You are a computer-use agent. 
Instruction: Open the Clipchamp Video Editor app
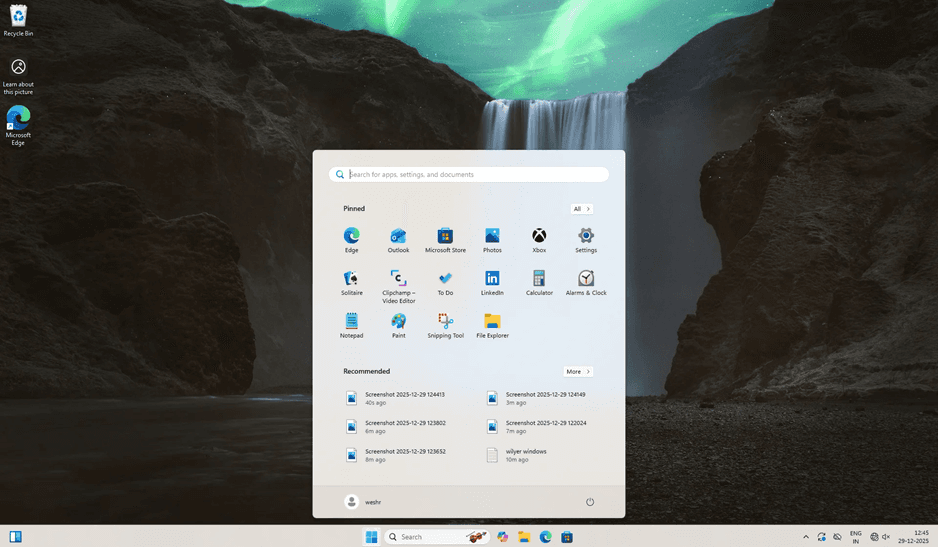(398, 286)
